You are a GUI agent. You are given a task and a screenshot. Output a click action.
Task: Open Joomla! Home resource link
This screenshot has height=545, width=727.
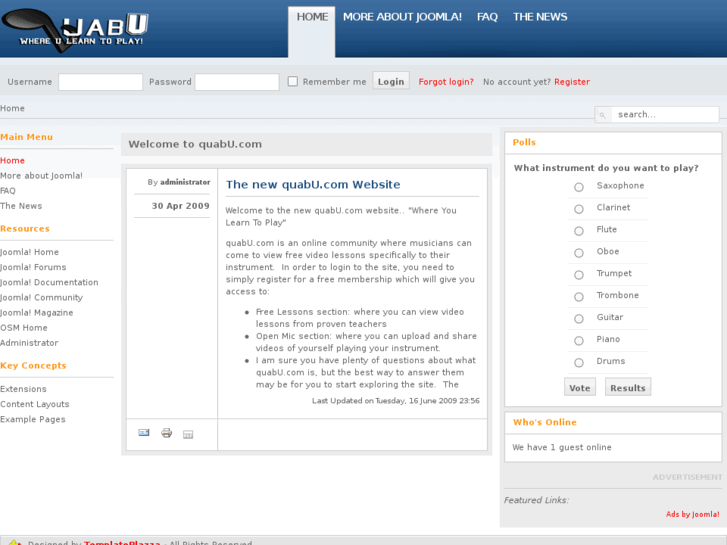29,252
